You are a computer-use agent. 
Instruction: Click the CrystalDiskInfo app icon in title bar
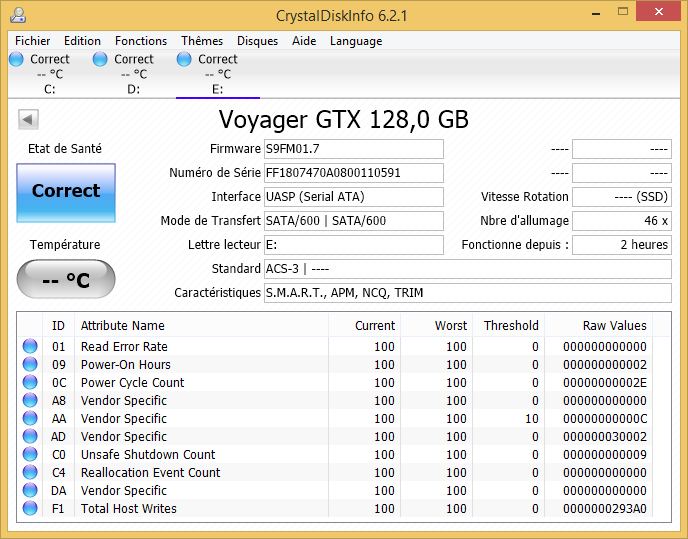click(17, 14)
